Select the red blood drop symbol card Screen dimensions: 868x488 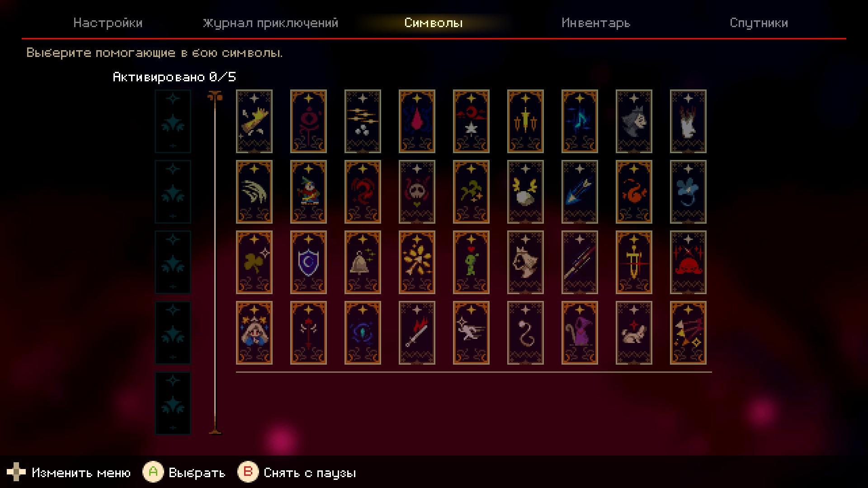(x=417, y=121)
